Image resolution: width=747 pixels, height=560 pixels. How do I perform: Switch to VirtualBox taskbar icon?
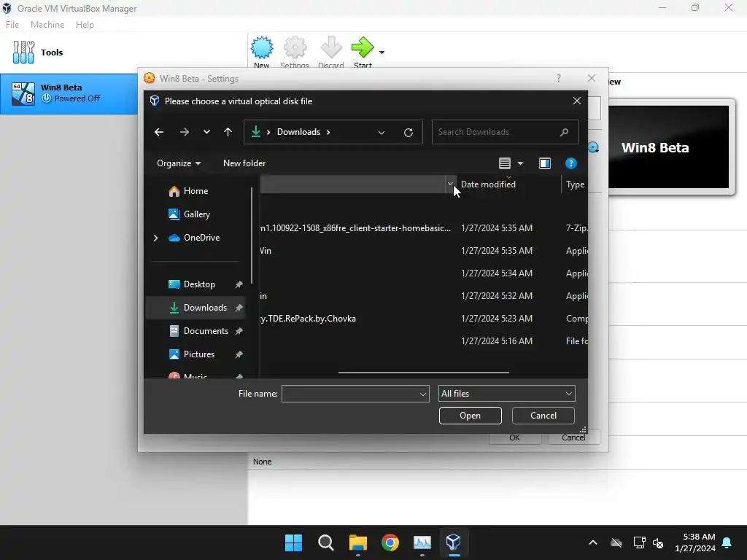point(453,542)
